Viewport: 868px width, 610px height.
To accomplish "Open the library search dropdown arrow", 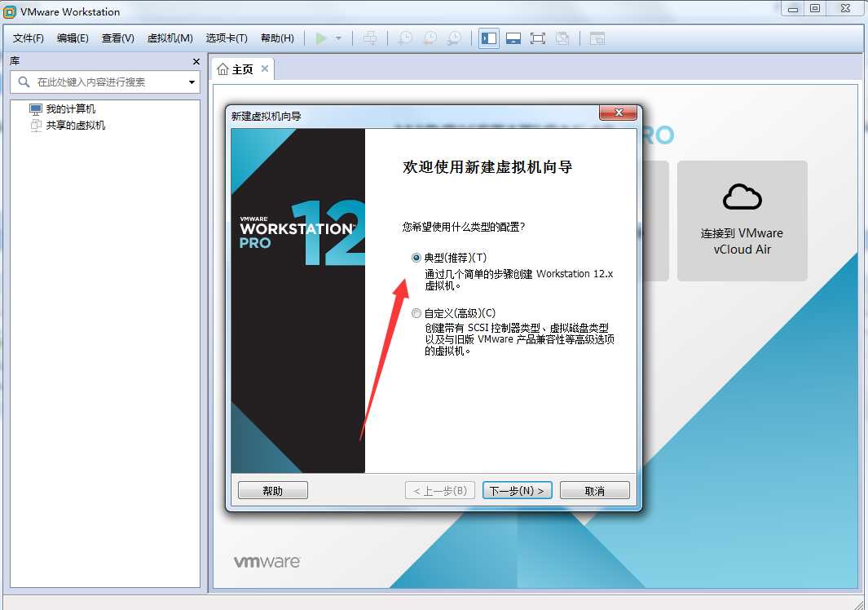I will (x=192, y=82).
